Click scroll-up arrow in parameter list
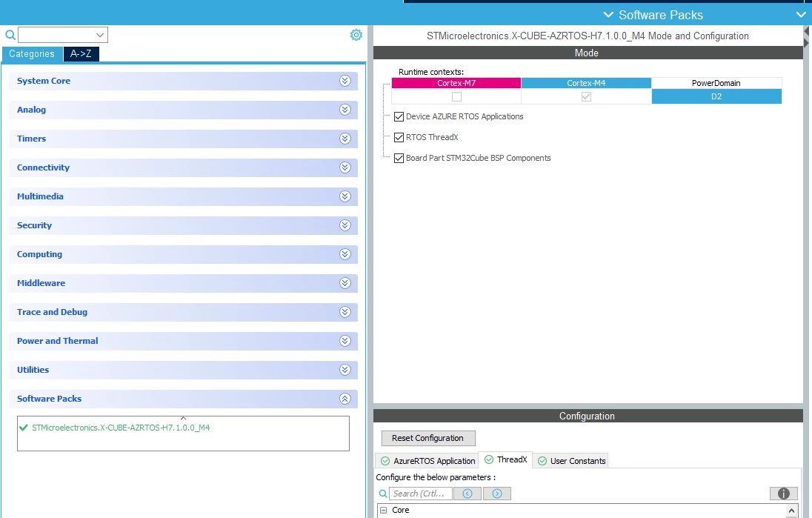 point(792,511)
